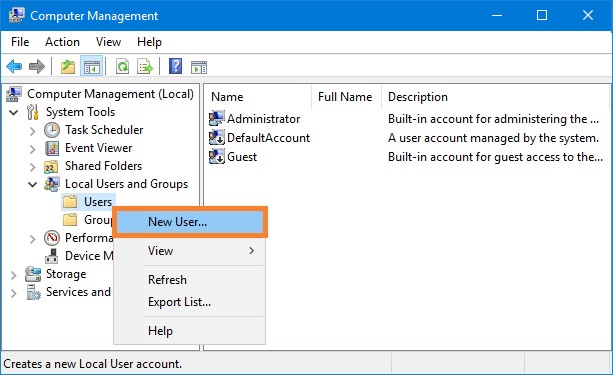Expand the Storage node
Viewport: 613px width, 375px height.
click(14, 275)
